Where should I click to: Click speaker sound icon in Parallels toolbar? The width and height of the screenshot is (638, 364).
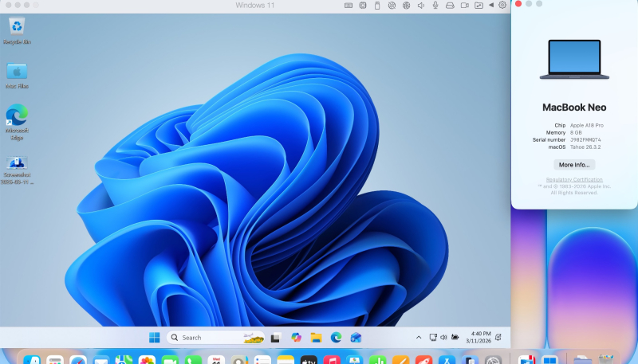tap(421, 6)
